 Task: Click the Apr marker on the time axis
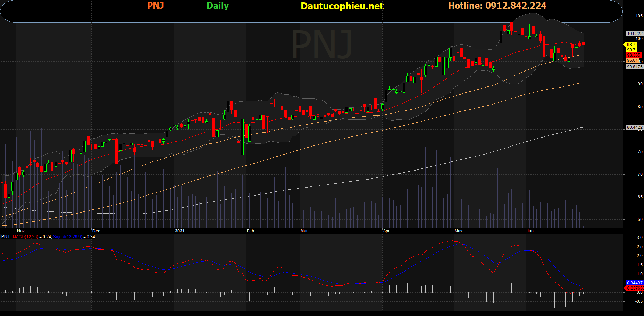point(386,231)
